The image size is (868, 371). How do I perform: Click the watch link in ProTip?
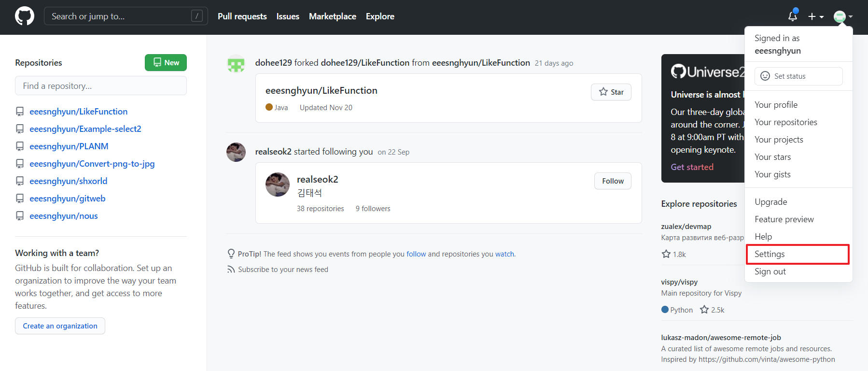(x=504, y=254)
